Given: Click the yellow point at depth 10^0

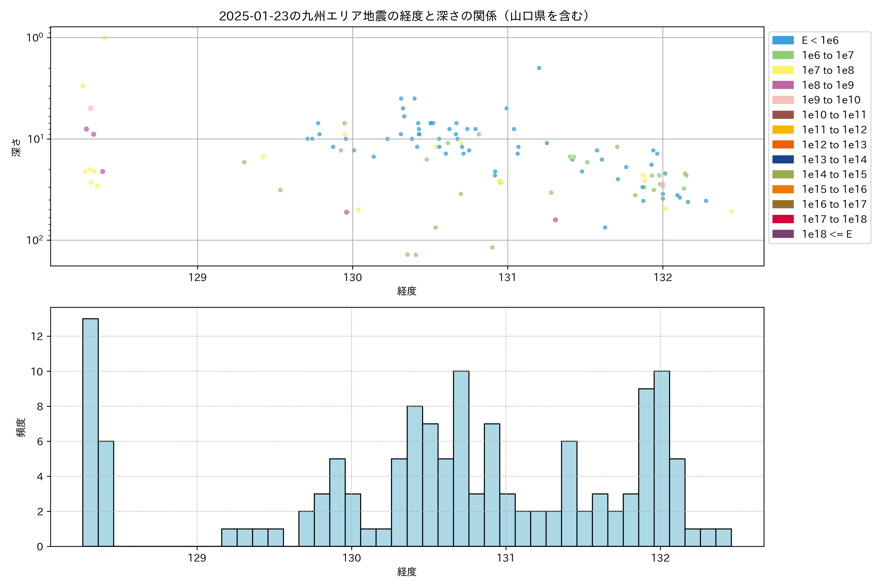Looking at the screenshot, I should pos(105,37).
